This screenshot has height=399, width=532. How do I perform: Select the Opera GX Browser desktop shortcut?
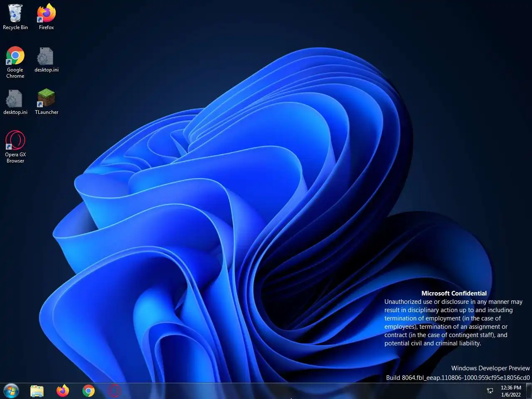[x=15, y=147]
